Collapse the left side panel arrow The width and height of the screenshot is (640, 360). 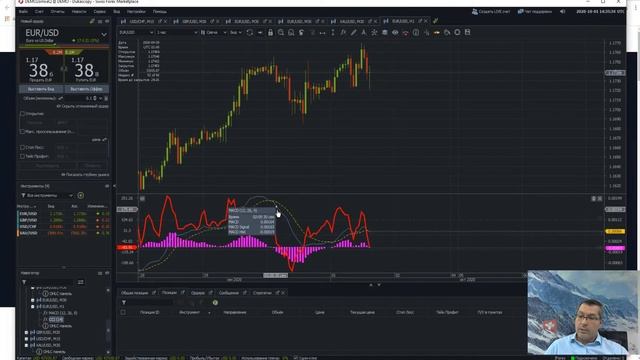click(114, 186)
